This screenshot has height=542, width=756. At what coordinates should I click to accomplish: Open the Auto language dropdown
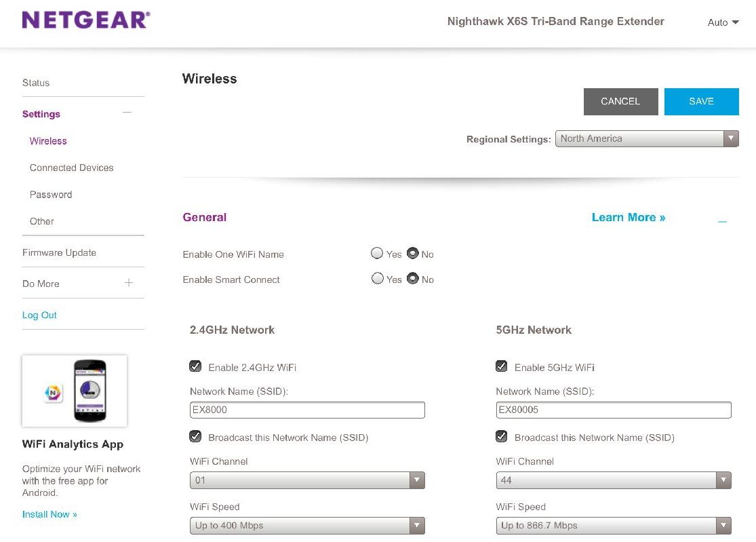[x=723, y=22]
